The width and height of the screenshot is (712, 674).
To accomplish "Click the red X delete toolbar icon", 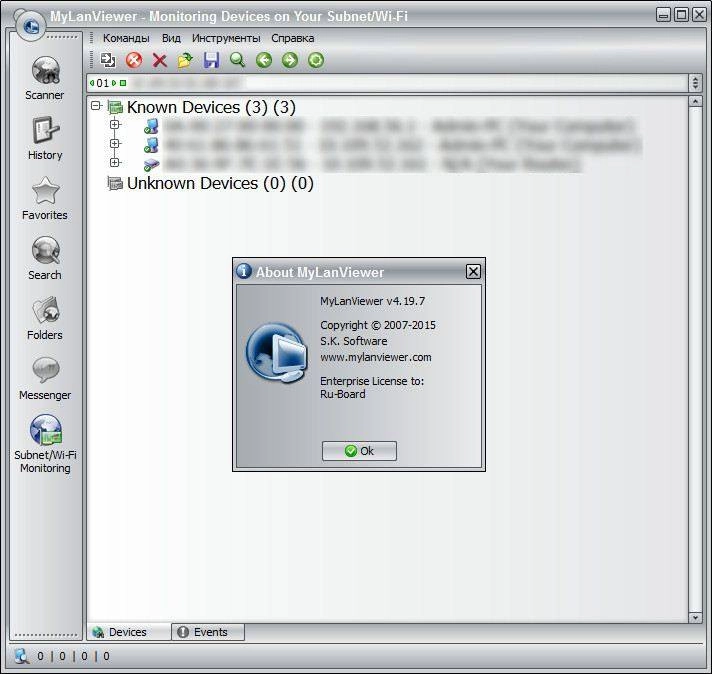I will [160, 60].
